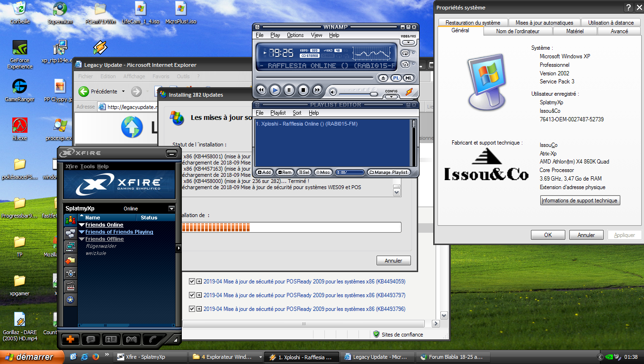Pause playback in Winamp
The width and height of the screenshot is (644, 364).
289,90
